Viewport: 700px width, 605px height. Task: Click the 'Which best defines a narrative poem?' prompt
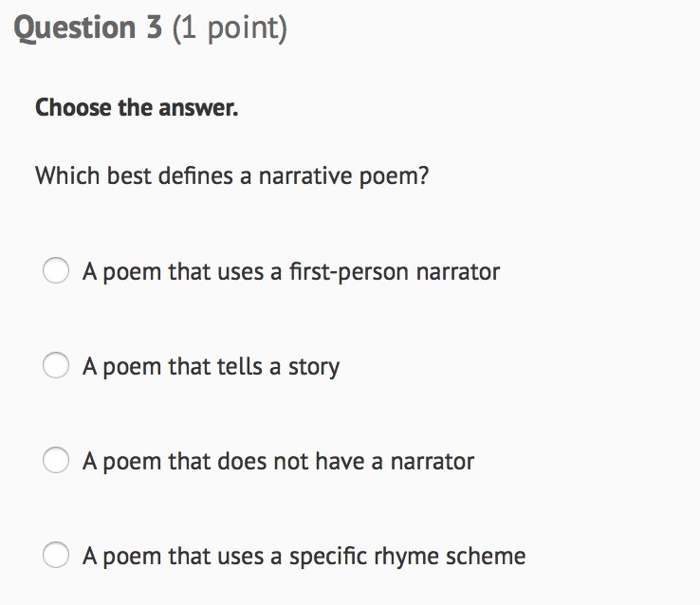click(x=232, y=176)
